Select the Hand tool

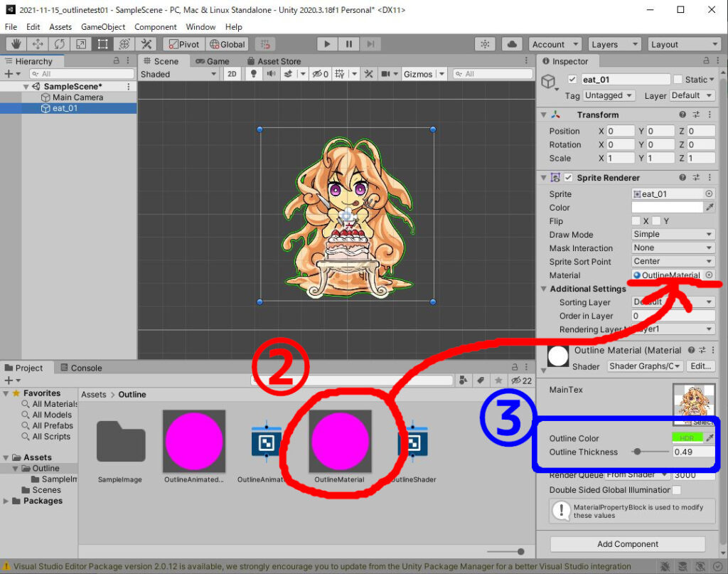16,44
